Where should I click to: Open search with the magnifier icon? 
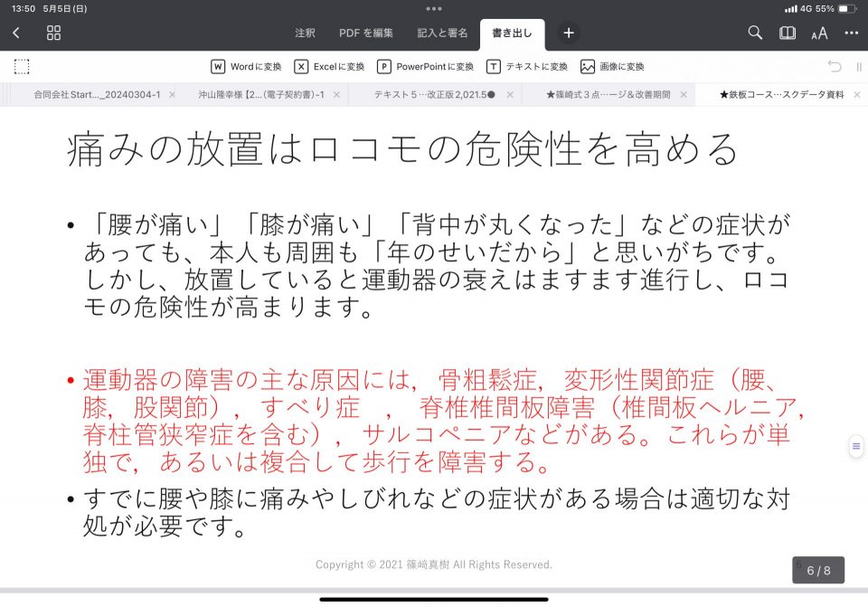[x=755, y=33]
